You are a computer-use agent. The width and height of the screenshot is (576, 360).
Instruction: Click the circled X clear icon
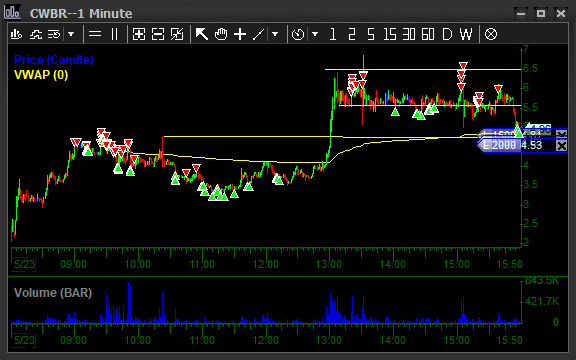pyautogui.click(x=491, y=35)
